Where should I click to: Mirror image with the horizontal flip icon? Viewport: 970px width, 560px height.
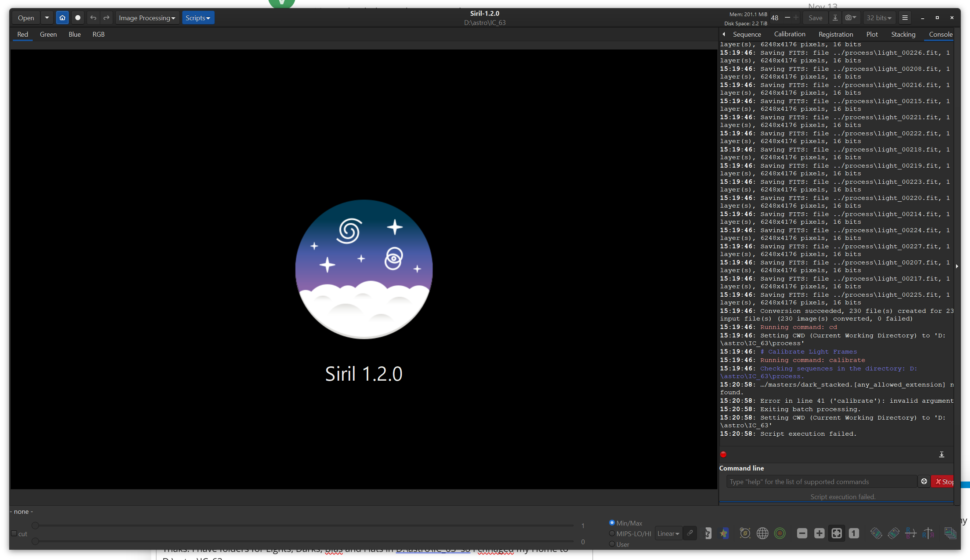coord(928,533)
